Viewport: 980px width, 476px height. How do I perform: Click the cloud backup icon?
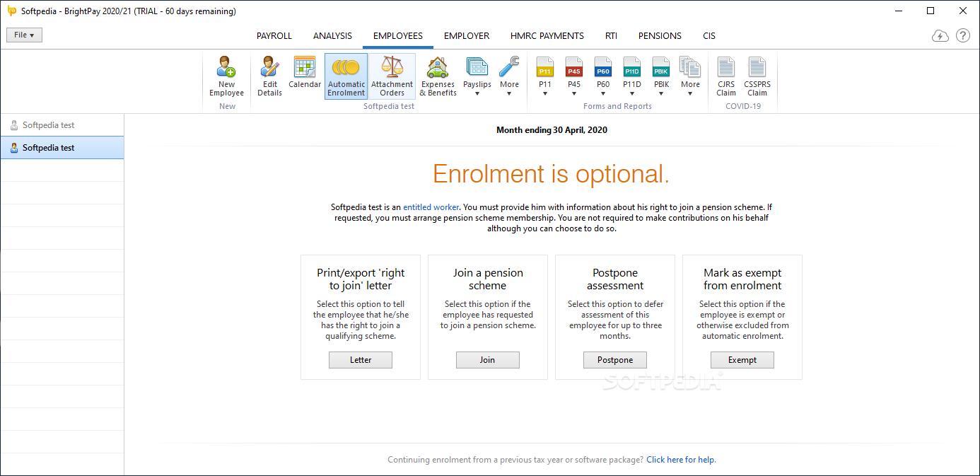(940, 36)
